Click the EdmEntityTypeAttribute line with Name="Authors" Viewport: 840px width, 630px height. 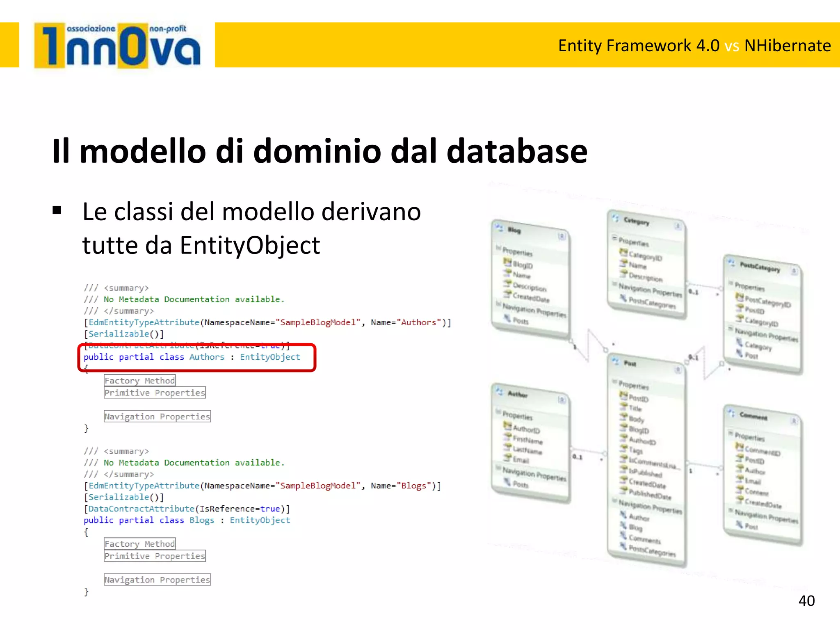tap(267, 323)
